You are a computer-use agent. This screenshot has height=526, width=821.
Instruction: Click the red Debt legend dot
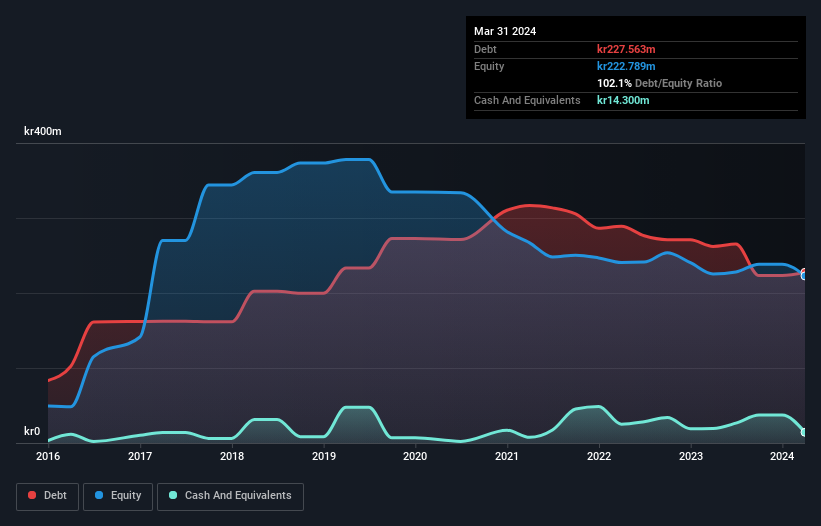pos(32,495)
